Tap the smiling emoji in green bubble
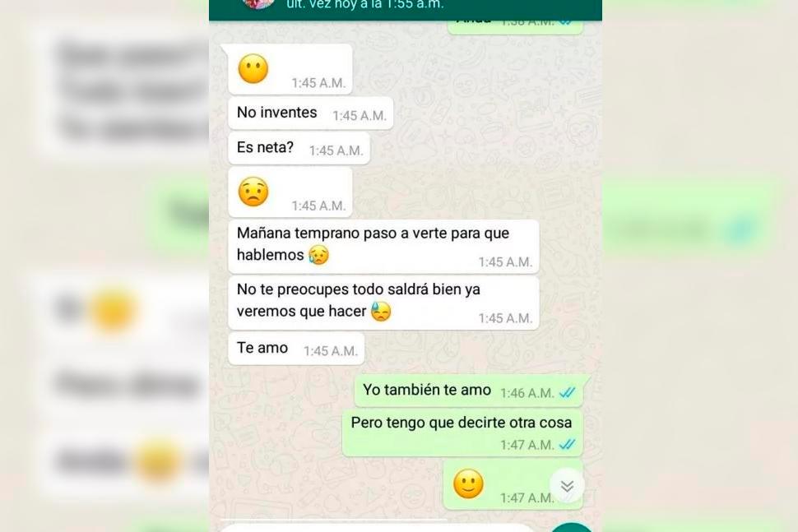The image size is (798, 532). pos(468,483)
